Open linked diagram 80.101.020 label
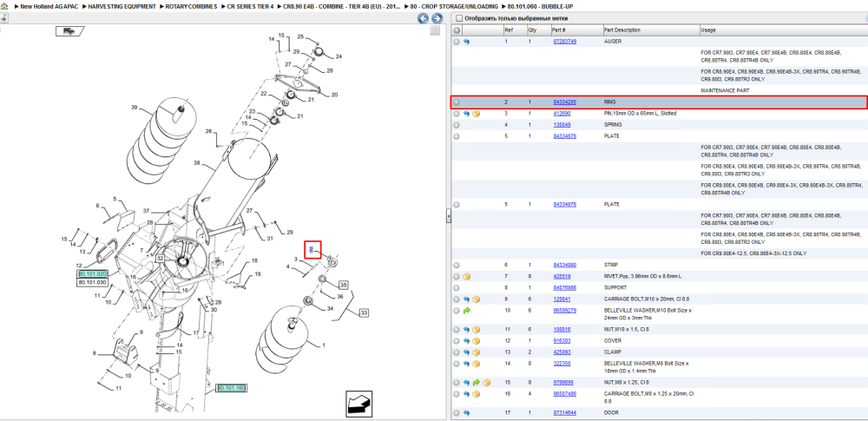The width and height of the screenshot is (868, 421). click(92, 274)
